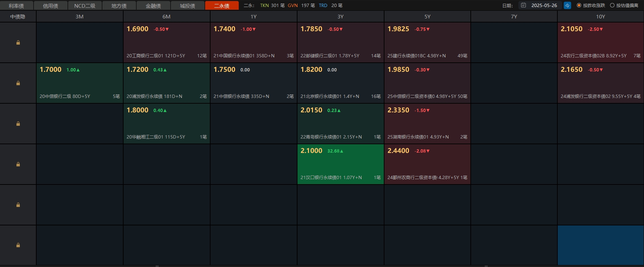Switch to the 金融债 tab
644x267 pixels.
153,6
